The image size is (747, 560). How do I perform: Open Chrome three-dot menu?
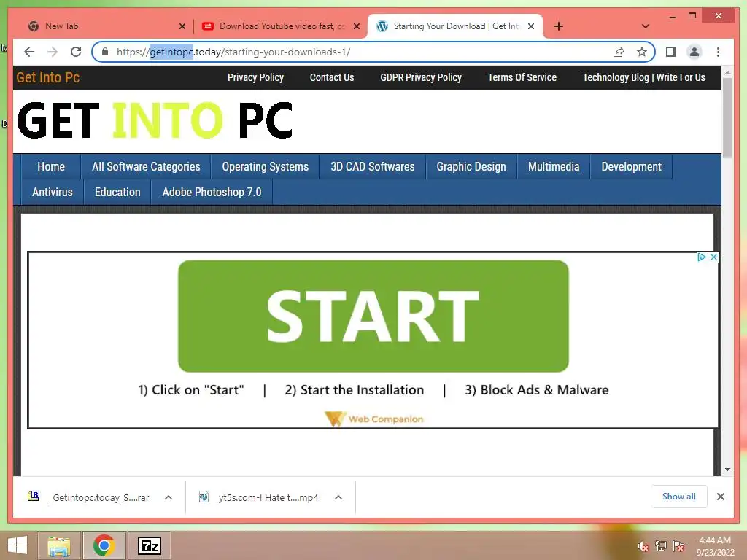(x=718, y=52)
